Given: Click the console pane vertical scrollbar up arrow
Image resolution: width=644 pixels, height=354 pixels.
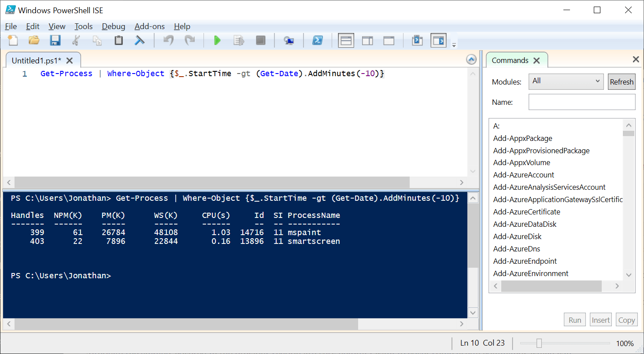Looking at the screenshot, I should point(473,199).
